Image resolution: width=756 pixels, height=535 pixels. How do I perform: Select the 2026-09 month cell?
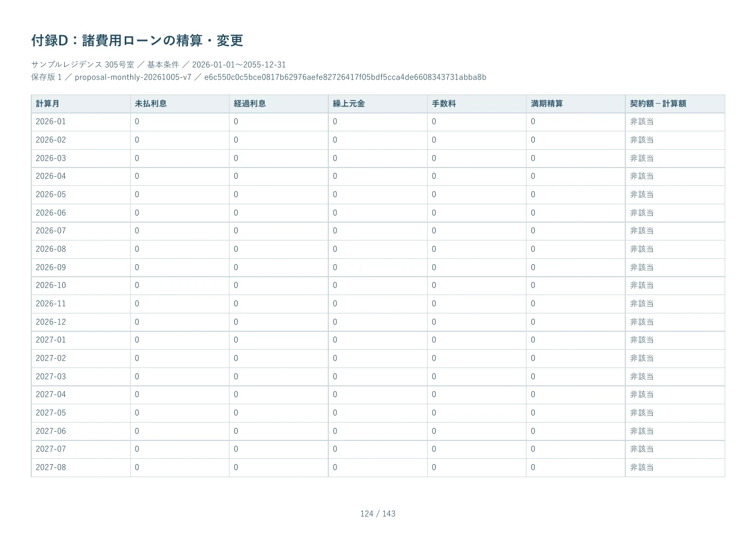(x=80, y=267)
